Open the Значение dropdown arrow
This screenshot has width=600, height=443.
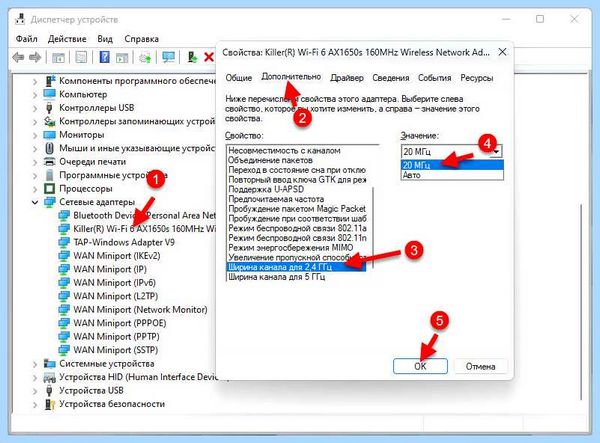point(496,151)
